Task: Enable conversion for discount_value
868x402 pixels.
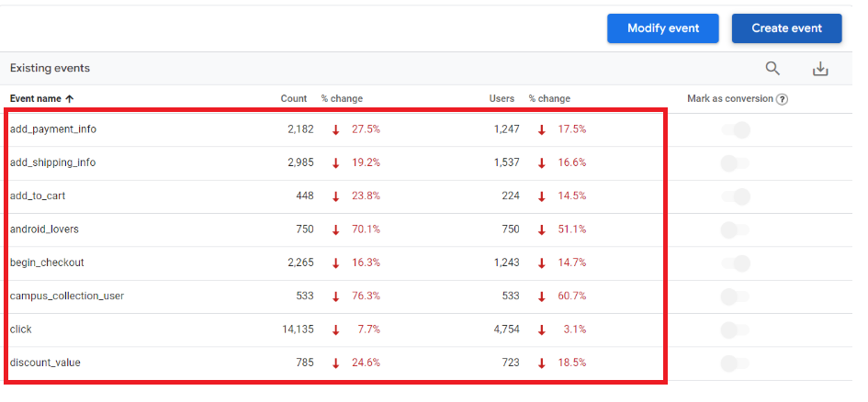Action: 736,363
